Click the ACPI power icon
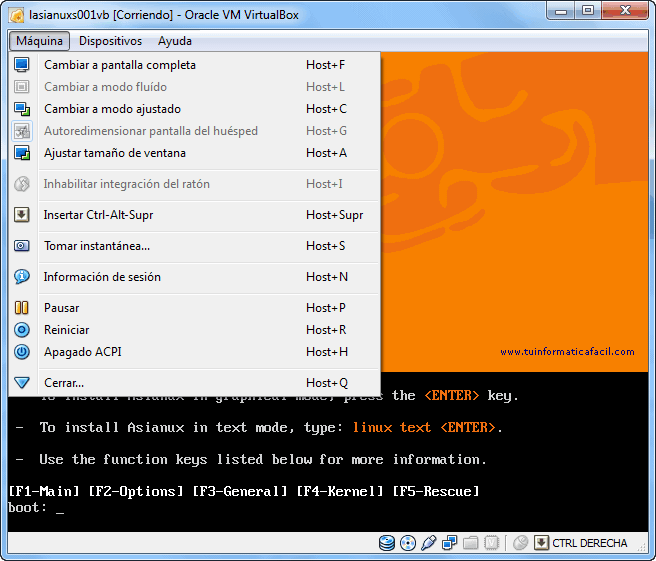The image size is (656, 561). [x=22, y=352]
